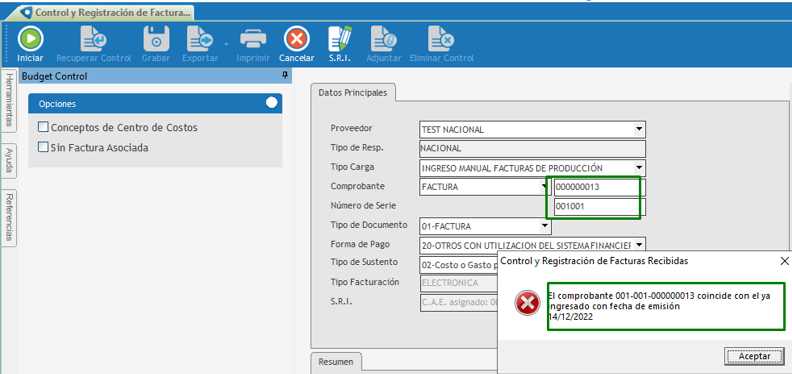
Task: Pin the Budget Control panel
Action: click(285, 76)
